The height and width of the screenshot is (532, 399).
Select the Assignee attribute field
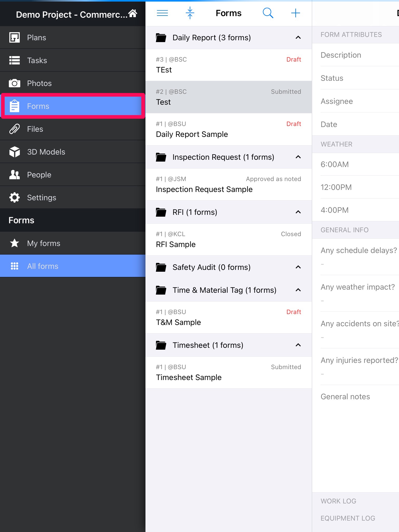(x=356, y=101)
